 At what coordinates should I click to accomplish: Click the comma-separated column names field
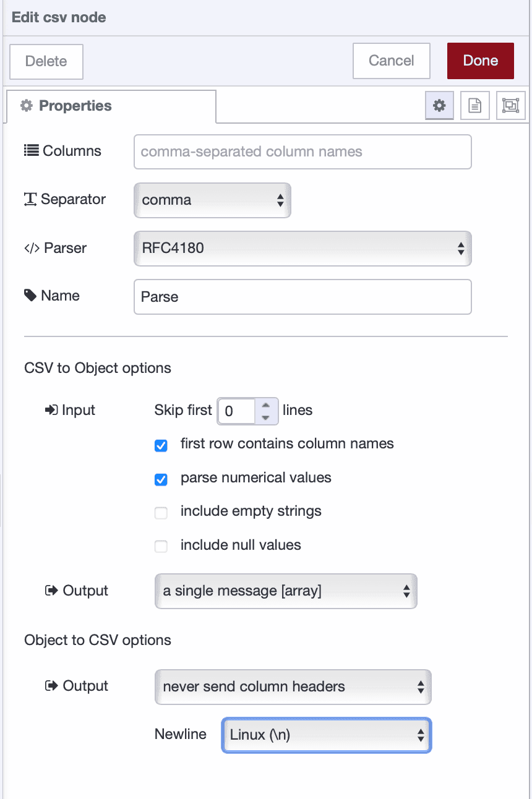pos(302,152)
